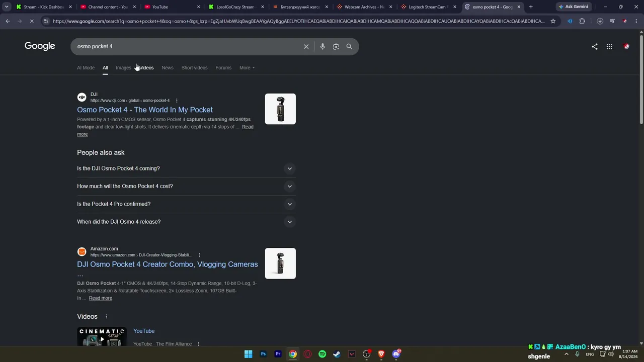Open Steam from the taskbar
This screenshot has width=644, height=362.
click(x=337, y=354)
